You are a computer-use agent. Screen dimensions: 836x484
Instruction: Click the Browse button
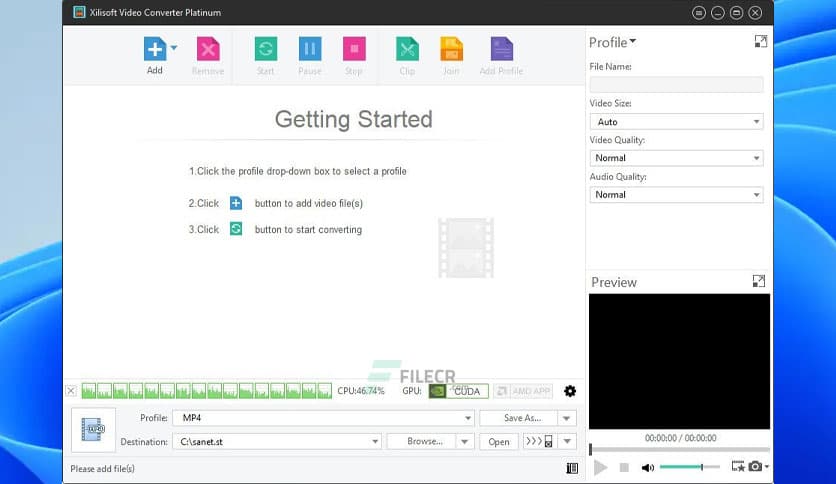[x=421, y=441]
